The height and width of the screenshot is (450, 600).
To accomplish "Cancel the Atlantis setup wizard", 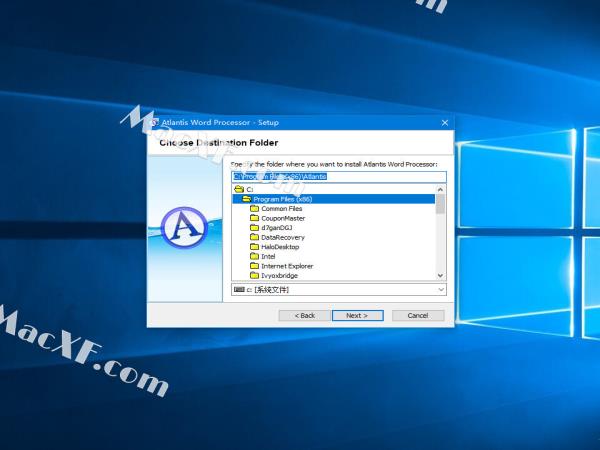I will coord(418,315).
